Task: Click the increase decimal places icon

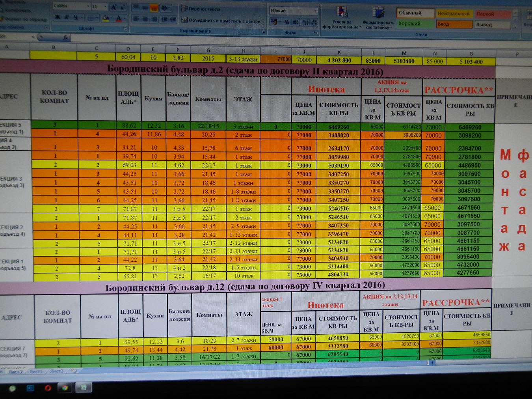Action: [305, 22]
